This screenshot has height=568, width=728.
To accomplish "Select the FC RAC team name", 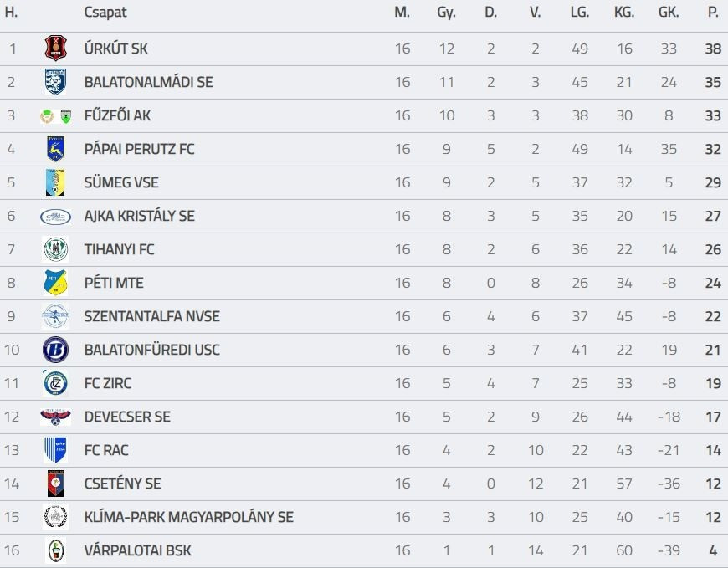I will (106, 450).
